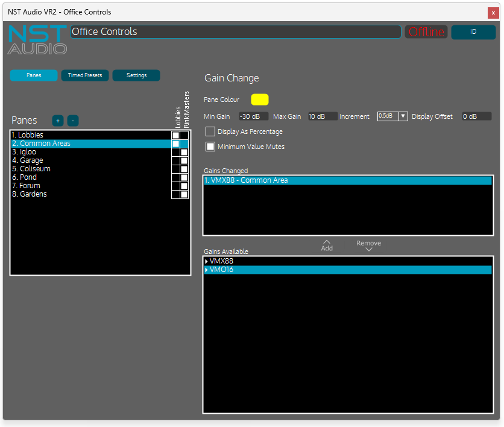This screenshot has width=504, height=427.
Task: Expand the VMO16 gains tree item
Action: click(x=206, y=270)
